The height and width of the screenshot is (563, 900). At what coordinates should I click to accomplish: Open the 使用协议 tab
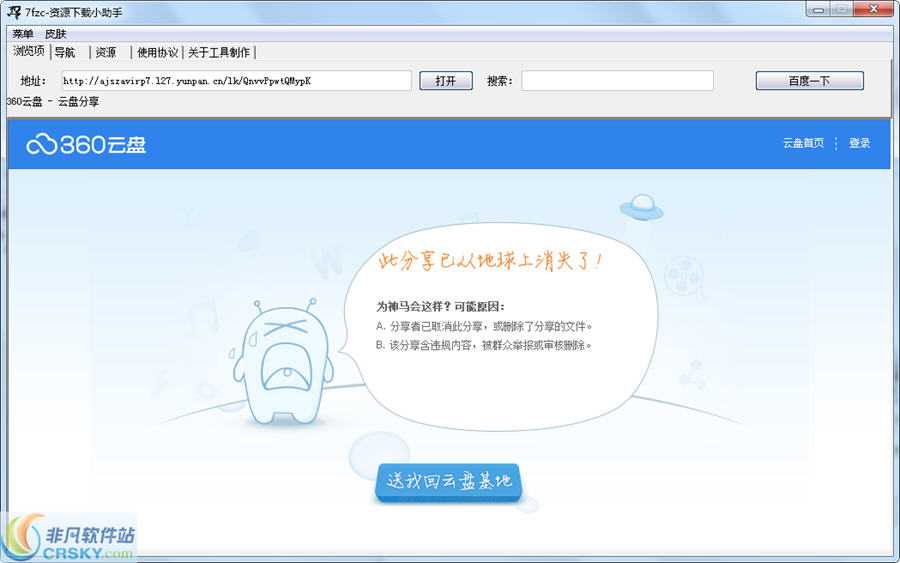tap(157, 52)
